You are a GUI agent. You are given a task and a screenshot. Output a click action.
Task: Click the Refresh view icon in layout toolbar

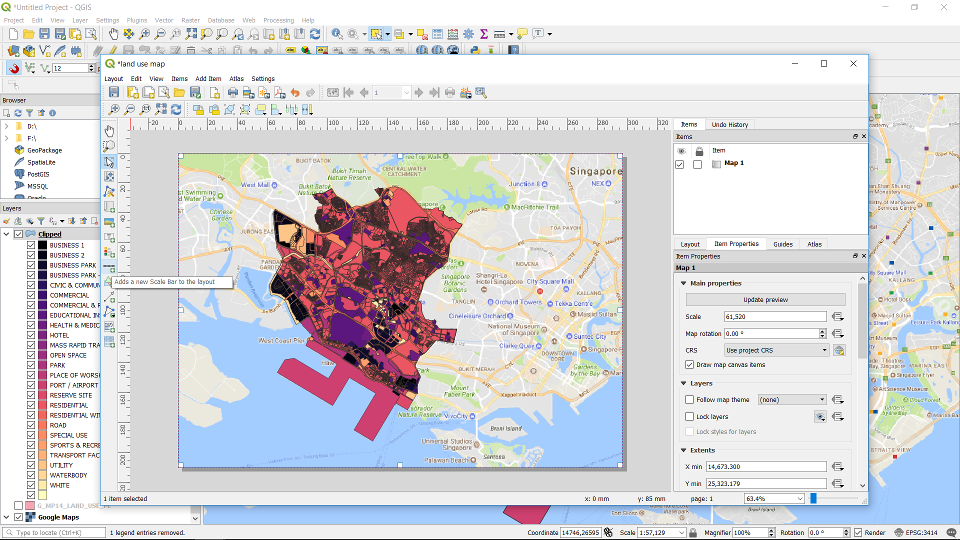(177, 110)
